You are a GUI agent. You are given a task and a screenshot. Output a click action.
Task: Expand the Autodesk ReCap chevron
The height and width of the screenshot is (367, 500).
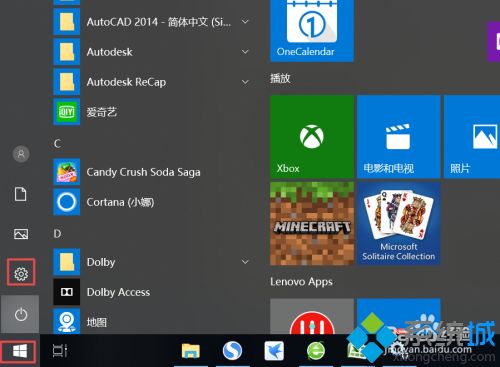point(245,82)
